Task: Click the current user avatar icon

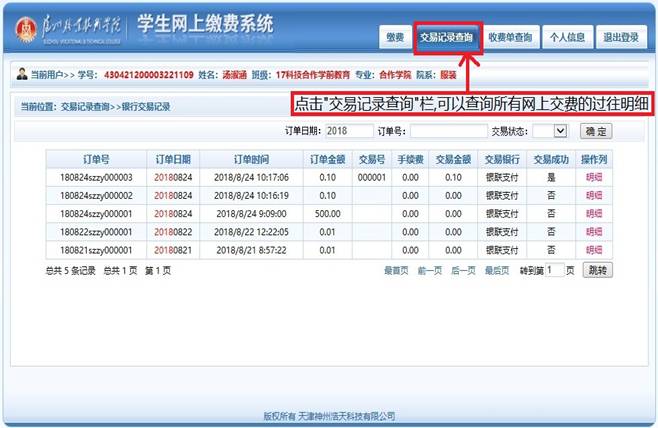Action: (23, 74)
